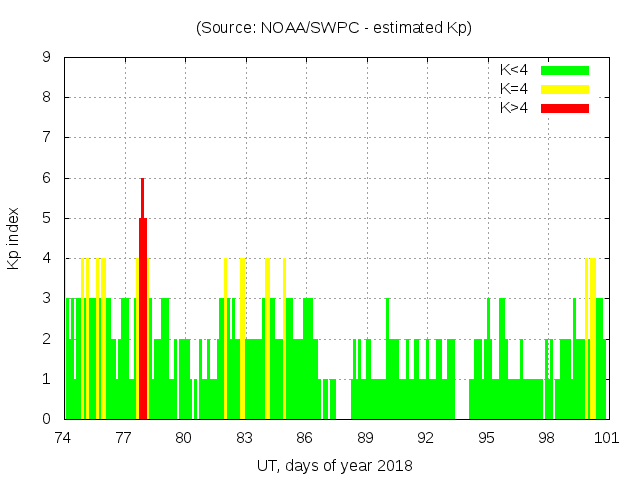The height and width of the screenshot is (480, 640).
Task: Click y-axis tick label 6
Action: point(47,178)
